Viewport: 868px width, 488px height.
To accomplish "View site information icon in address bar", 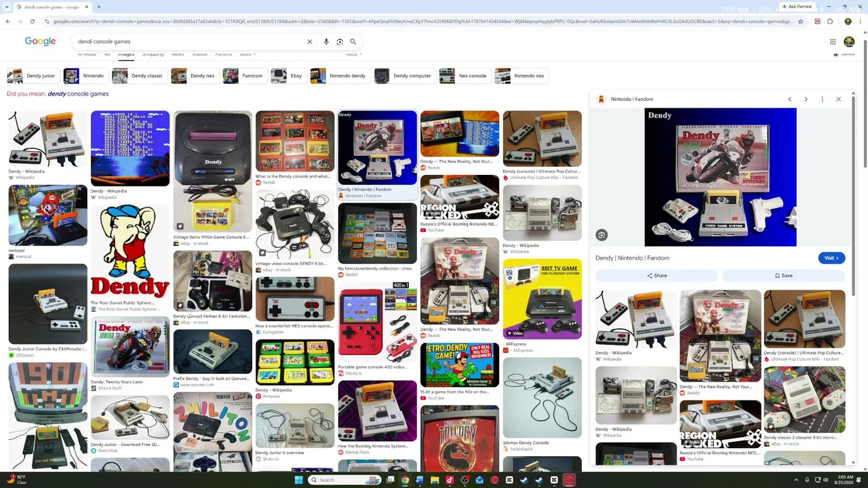I will click(46, 21).
